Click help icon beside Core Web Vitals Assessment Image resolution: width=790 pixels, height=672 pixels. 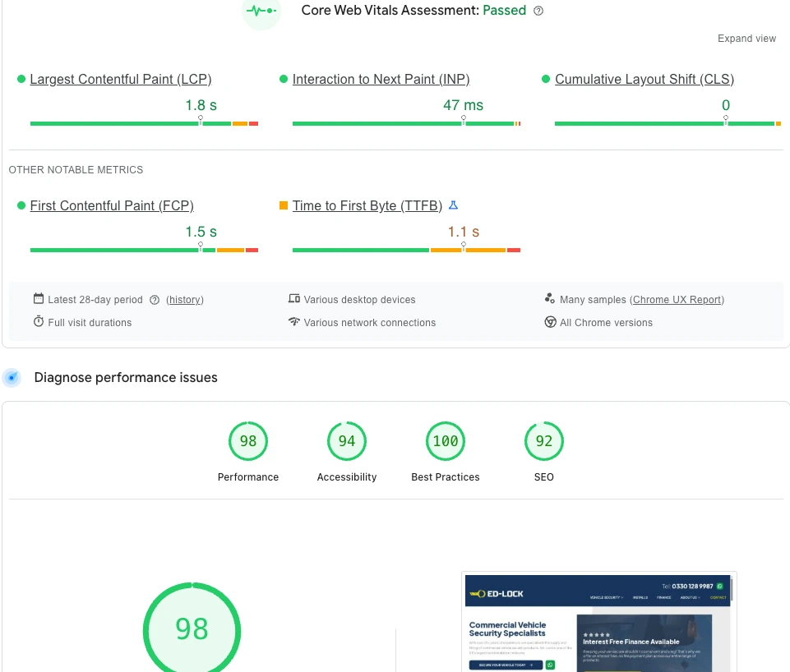538,11
